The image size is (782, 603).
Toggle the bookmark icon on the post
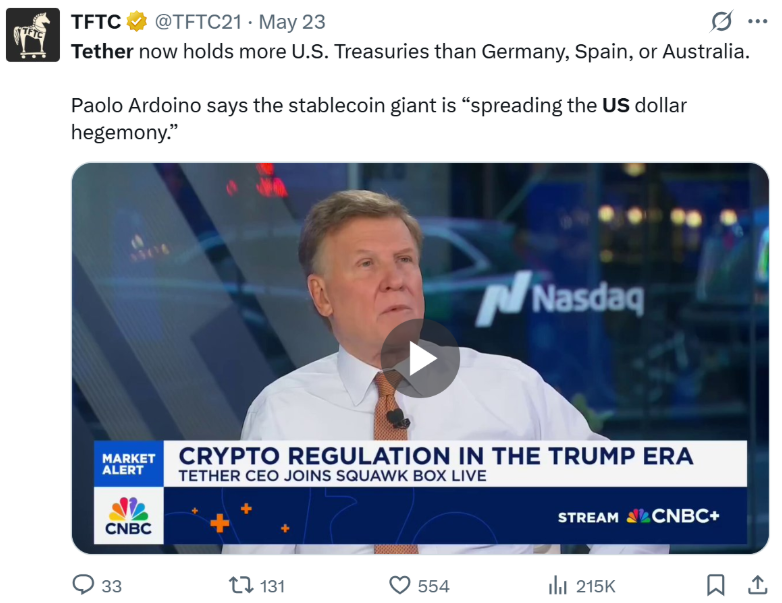pyautogui.click(x=716, y=585)
